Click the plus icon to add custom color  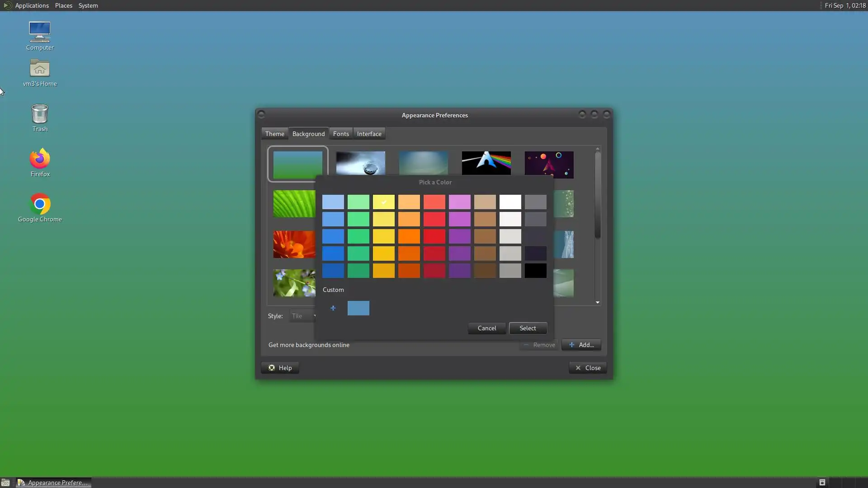pyautogui.click(x=333, y=308)
